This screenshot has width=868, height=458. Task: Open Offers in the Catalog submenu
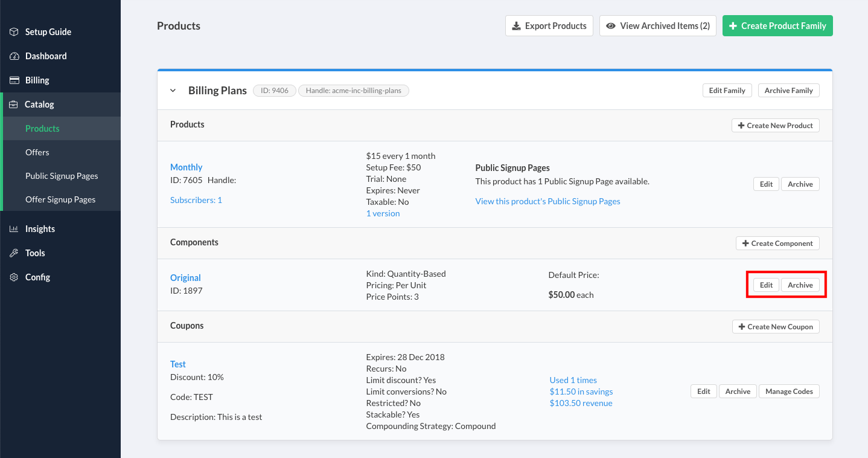click(x=37, y=152)
